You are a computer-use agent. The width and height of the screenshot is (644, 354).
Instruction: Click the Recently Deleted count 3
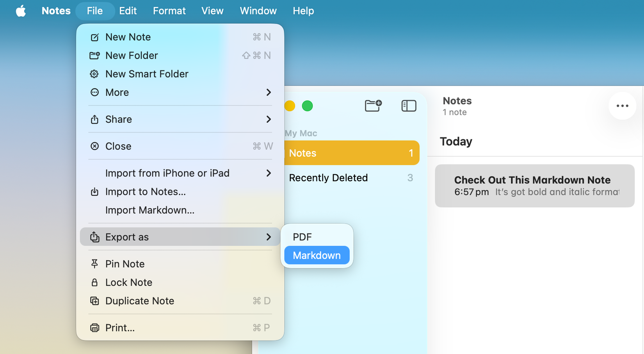(x=410, y=178)
